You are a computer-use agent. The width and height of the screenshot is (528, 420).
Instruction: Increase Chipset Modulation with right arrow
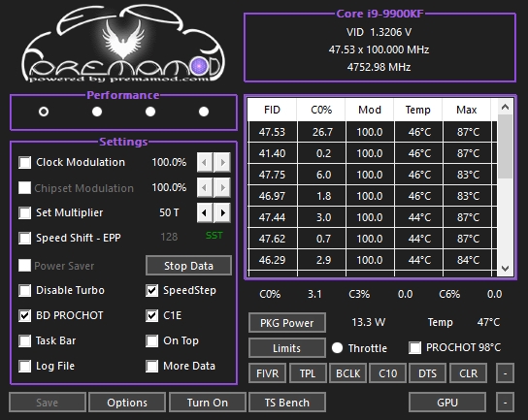point(222,187)
